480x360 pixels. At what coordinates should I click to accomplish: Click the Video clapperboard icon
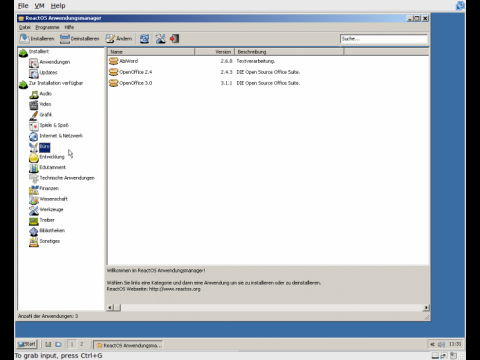(34, 105)
